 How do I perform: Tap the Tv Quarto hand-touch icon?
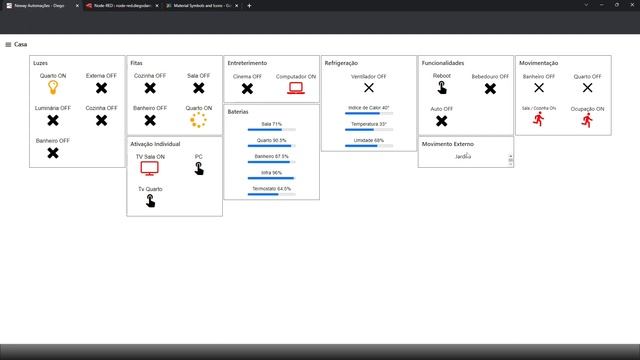click(150, 200)
